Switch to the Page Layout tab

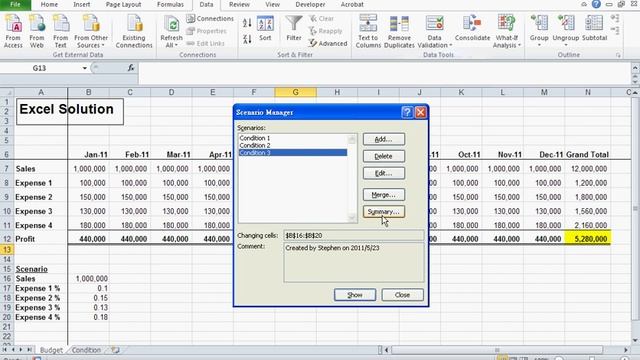tap(123, 4)
